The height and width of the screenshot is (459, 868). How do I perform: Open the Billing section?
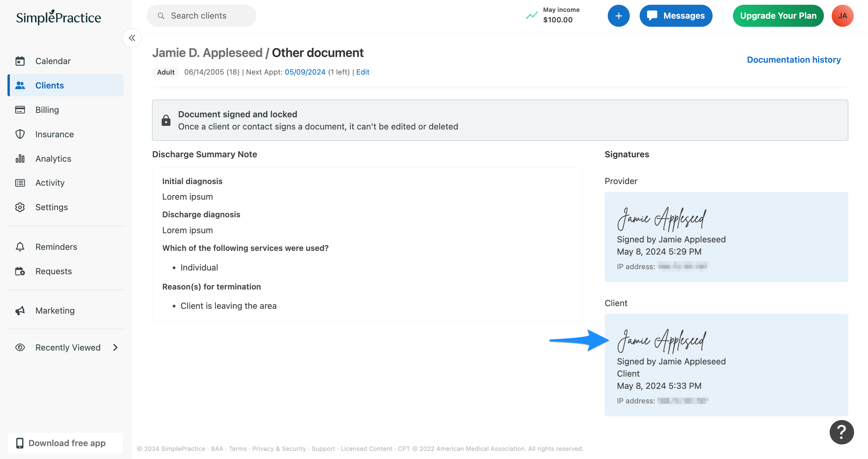coord(47,110)
